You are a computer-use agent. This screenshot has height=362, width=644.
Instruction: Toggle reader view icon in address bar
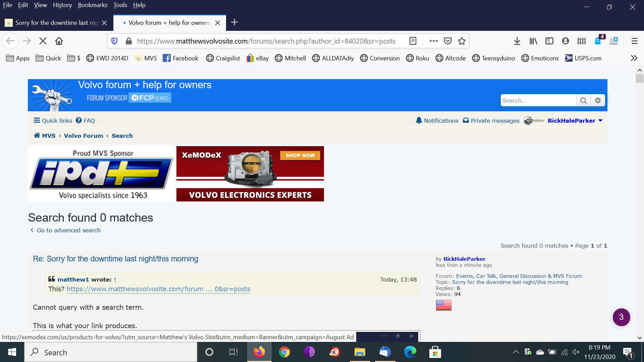point(413,41)
